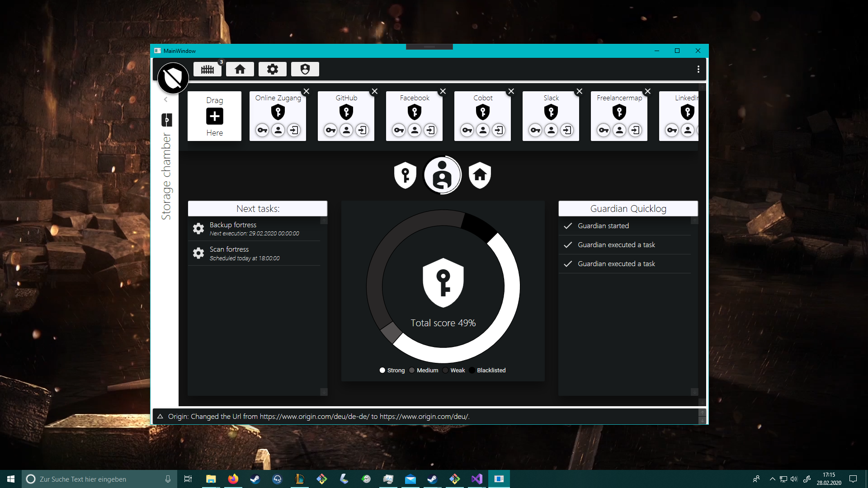
Task: Click the warning triangle in status bar
Action: point(160,416)
